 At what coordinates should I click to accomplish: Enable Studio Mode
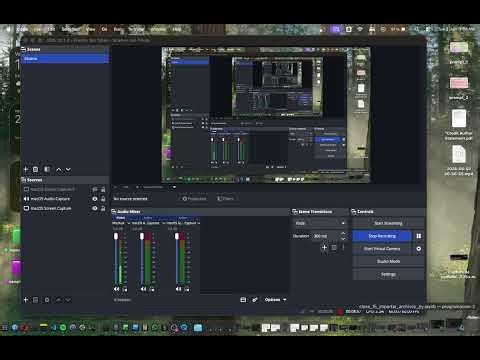(388, 261)
